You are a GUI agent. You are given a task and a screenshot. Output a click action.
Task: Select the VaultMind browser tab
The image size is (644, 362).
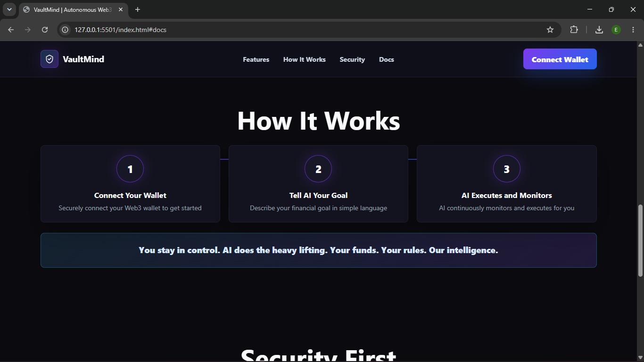pyautogui.click(x=73, y=9)
